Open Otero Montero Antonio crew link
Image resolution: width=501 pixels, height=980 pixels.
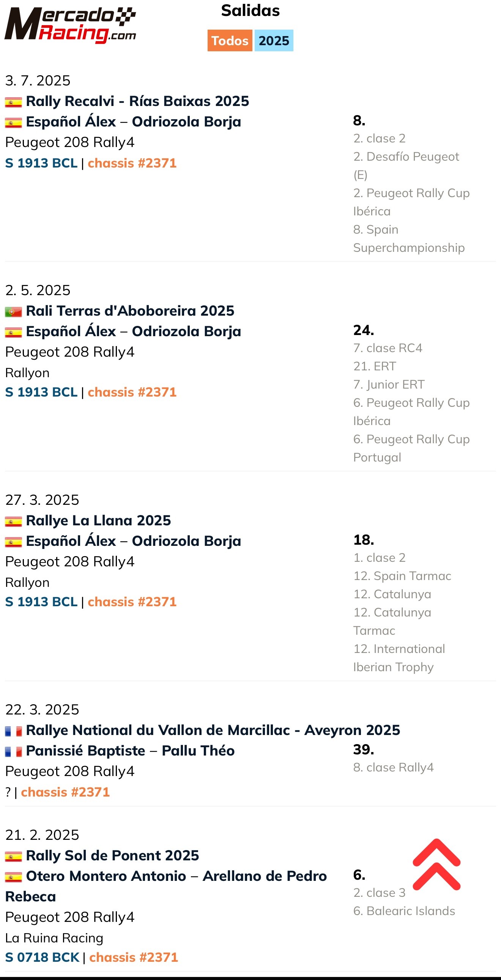pyautogui.click(x=166, y=886)
